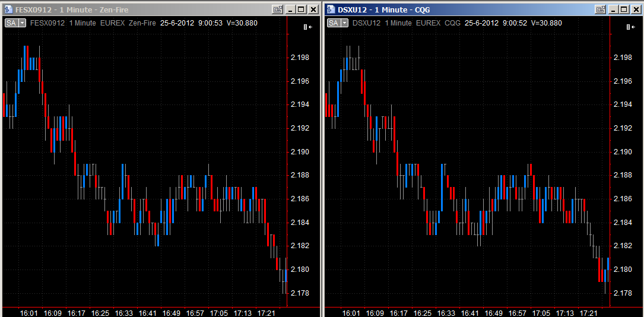The height and width of the screenshot is (317, 644).
Task: Click the 16:01 time label in FESX0912 chart
Action: click(28, 313)
